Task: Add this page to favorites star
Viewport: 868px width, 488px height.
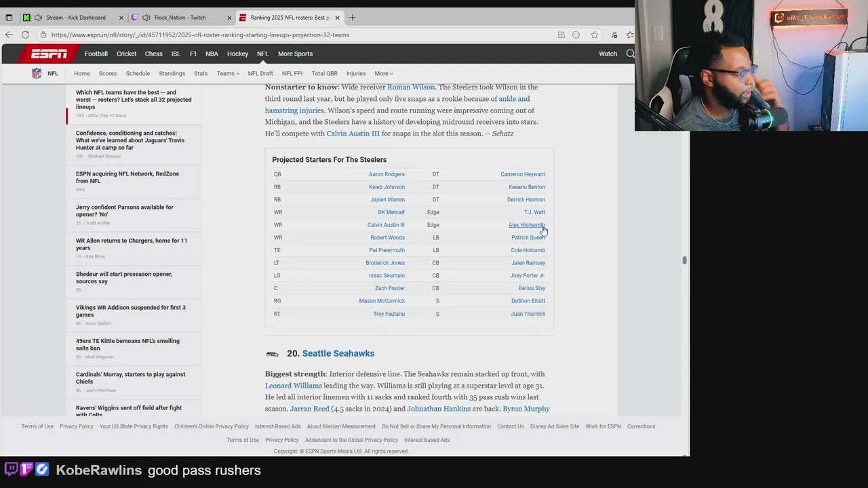Action: (594, 35)
